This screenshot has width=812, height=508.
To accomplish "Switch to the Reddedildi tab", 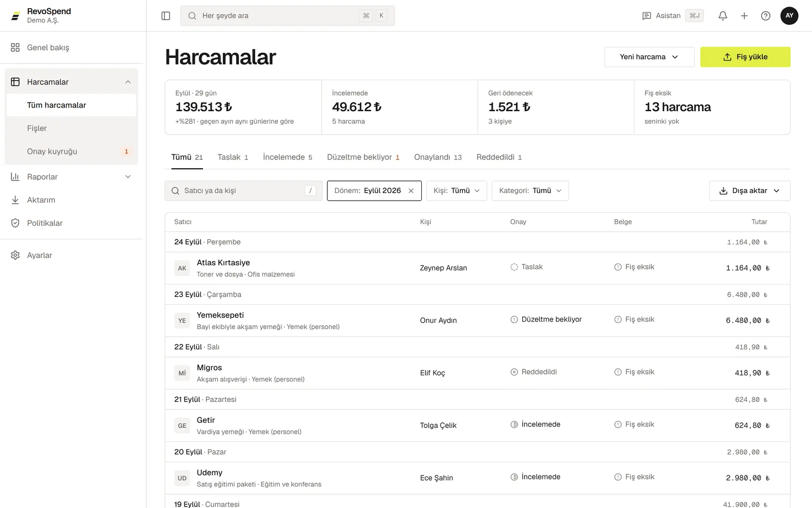I will click(499, 157).
